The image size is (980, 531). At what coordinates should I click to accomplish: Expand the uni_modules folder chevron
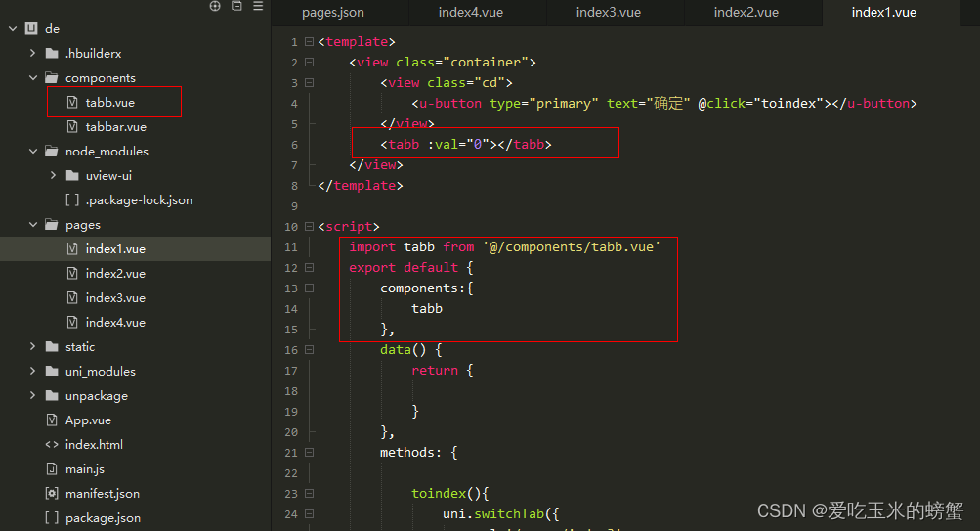pos(32,371)
